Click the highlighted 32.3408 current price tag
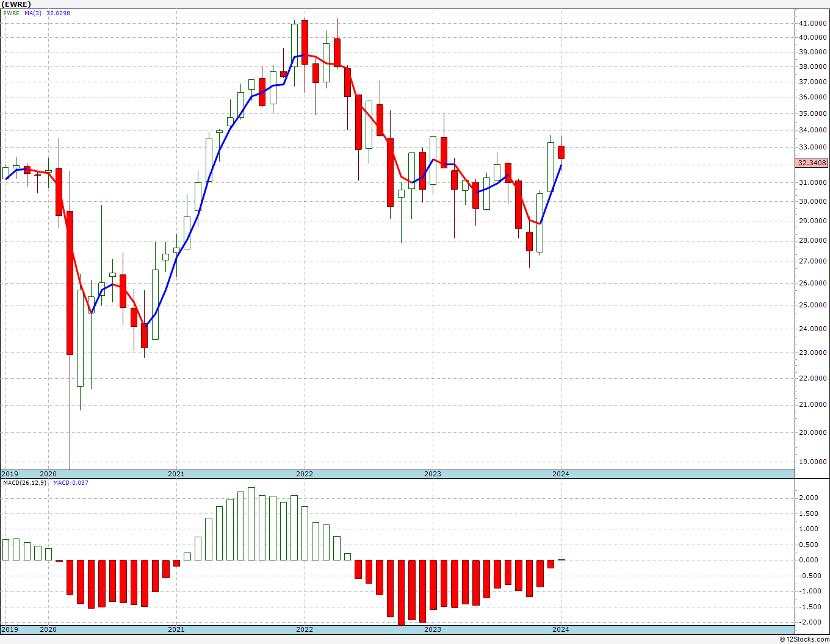 tap(812, 163)
